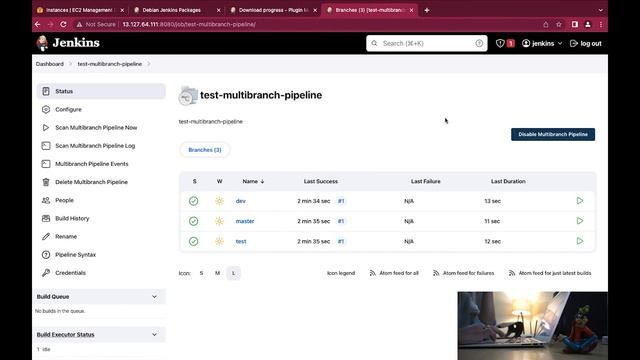Viewport: 640px width, 360px height.
Task: Run build for dev branch
Action: pos(580,201)
